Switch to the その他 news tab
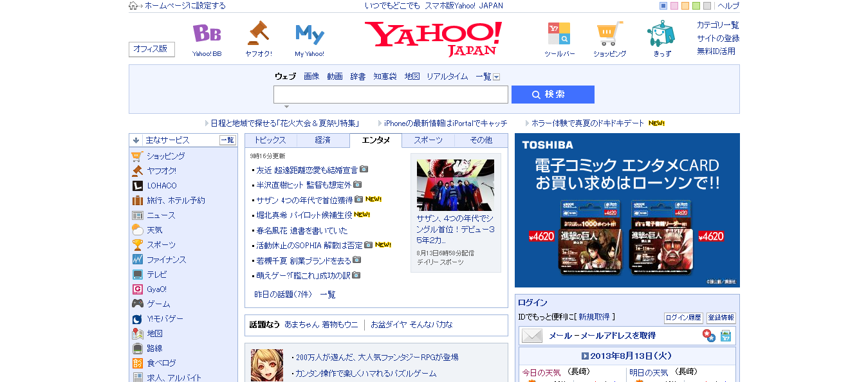 (x=481, y=140)
